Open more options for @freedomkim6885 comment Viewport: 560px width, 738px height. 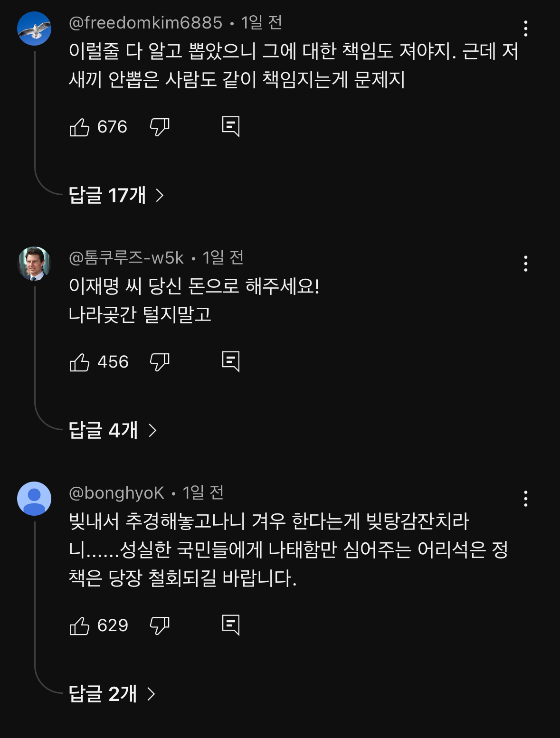tap(525, 28)
